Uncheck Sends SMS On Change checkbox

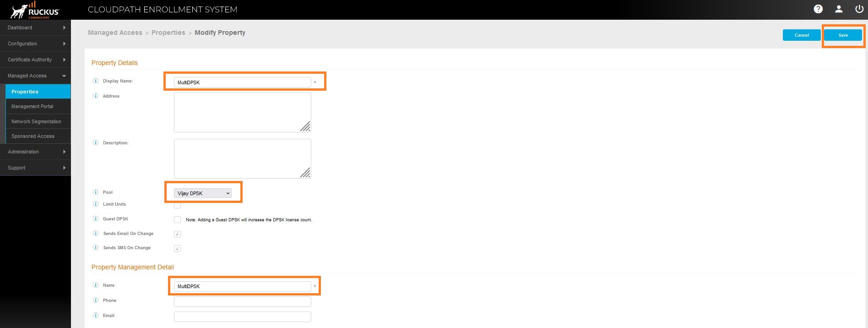tap(177, 248)
